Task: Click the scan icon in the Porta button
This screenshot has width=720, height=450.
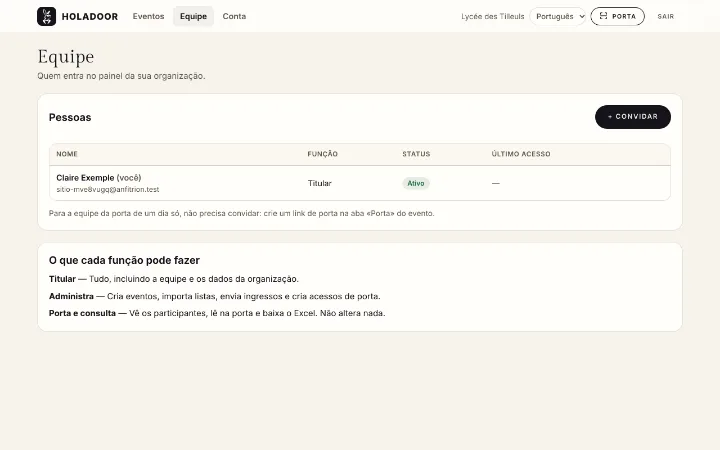Action: (x=603, y=16)
